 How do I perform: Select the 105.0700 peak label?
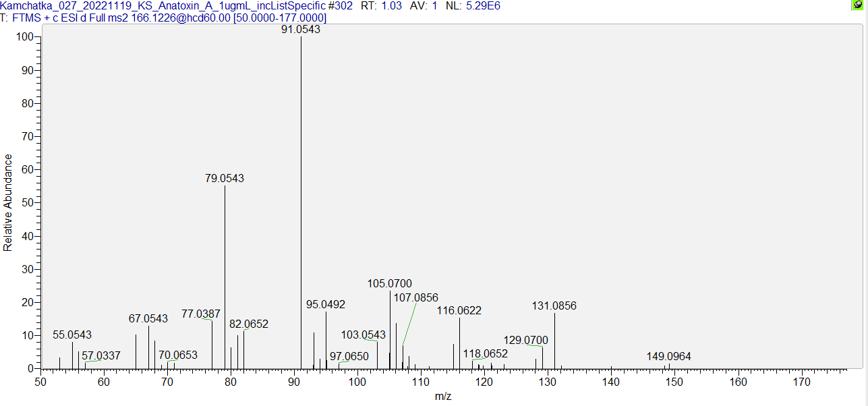click(x=389, y=284)
